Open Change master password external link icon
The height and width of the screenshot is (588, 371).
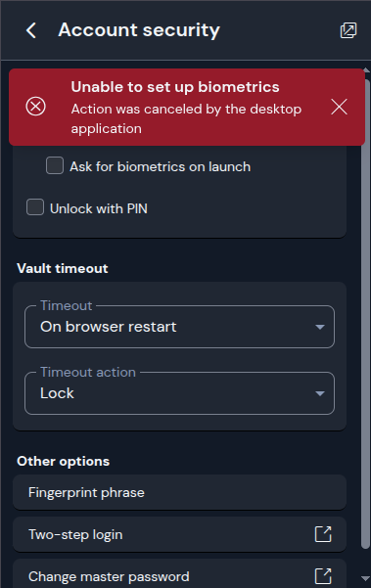coord(323,576)
